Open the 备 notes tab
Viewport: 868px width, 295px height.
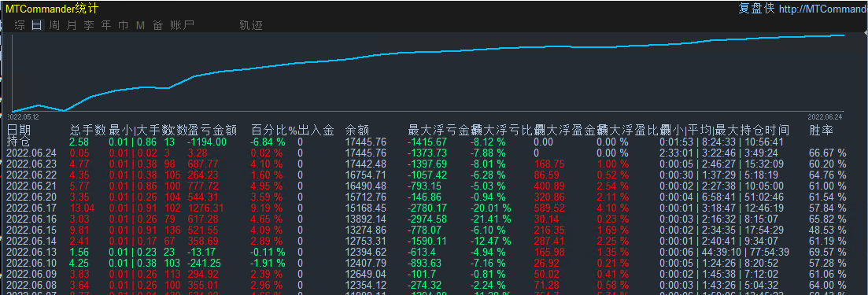(157, 25)
